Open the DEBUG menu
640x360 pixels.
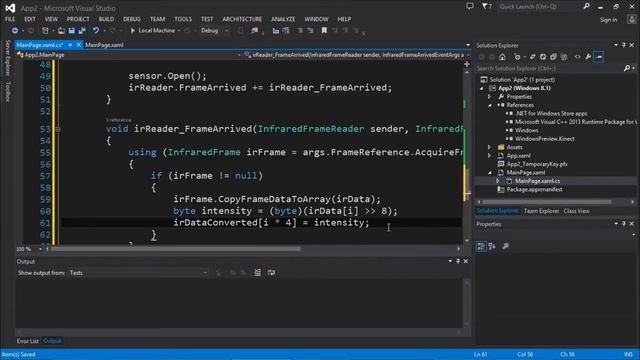132,19
